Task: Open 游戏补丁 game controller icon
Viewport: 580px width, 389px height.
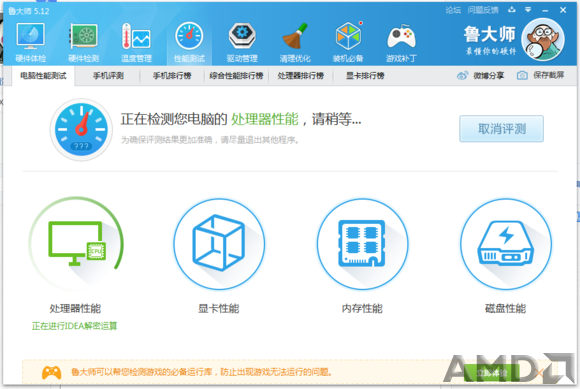Action: pos(401,37)
